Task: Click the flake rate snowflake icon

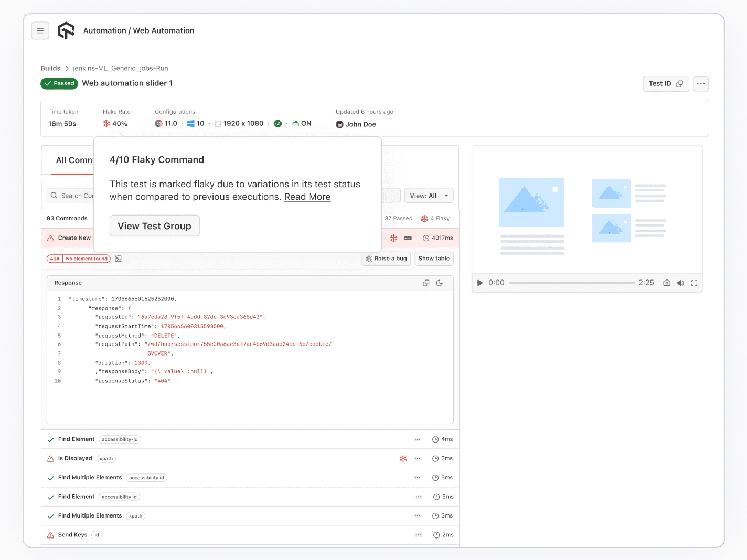Action: point(106,124)
